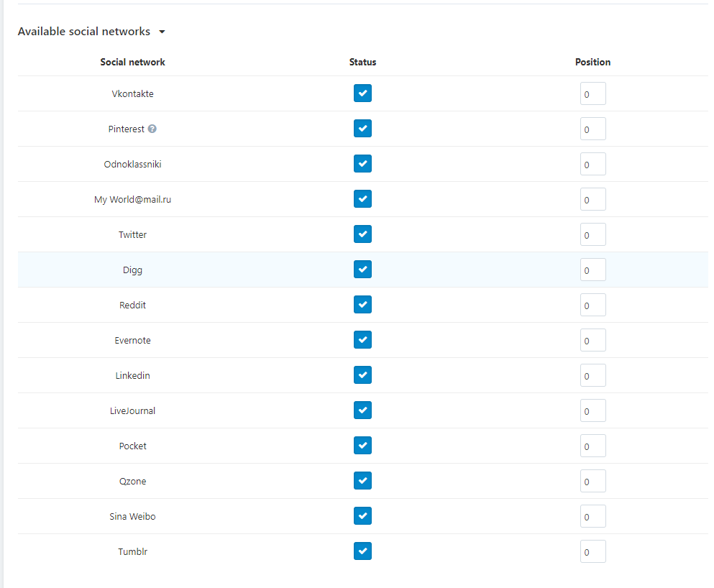Disable the Digg status checkbox
The height and width of the screenshot is (588, 714).
click(x=362, y=270)
